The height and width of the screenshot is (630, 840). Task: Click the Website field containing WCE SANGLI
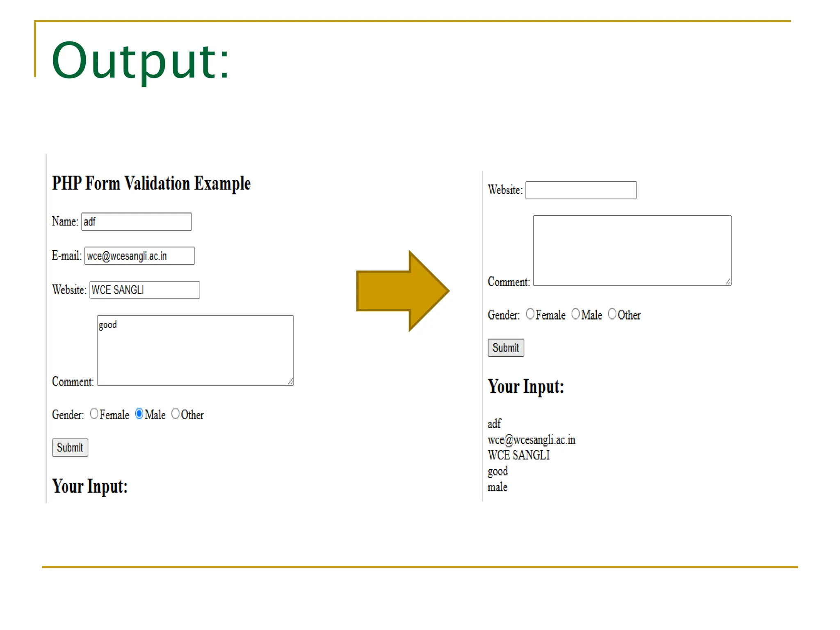(144, 290)
